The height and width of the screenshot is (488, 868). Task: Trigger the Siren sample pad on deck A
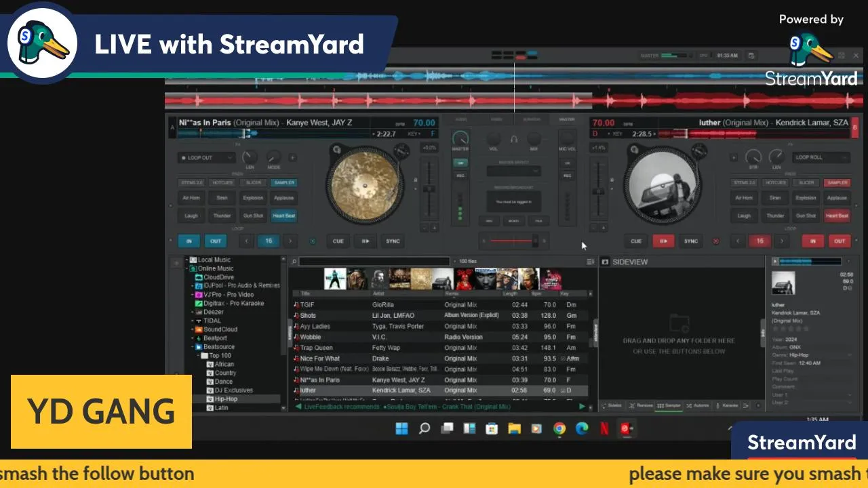point(222,198)
